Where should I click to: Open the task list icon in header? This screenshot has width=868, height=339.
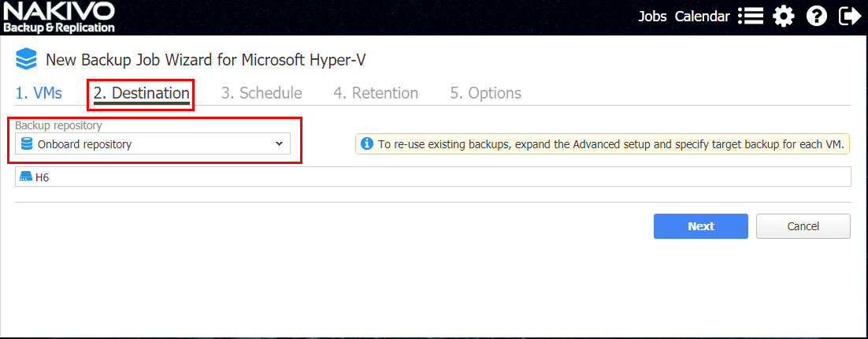point(751,17)
